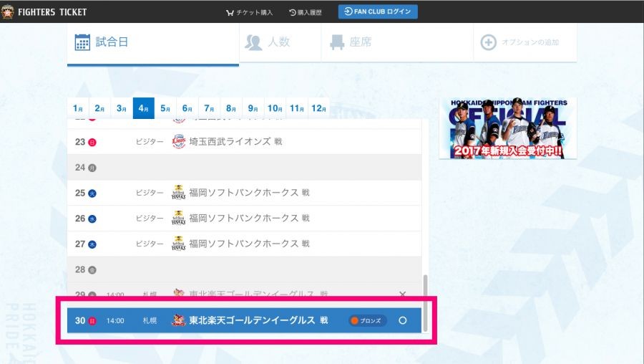Switch to the 7月 month tab
The height and width of the screenshot is (364, 644).
coord(209,108)
